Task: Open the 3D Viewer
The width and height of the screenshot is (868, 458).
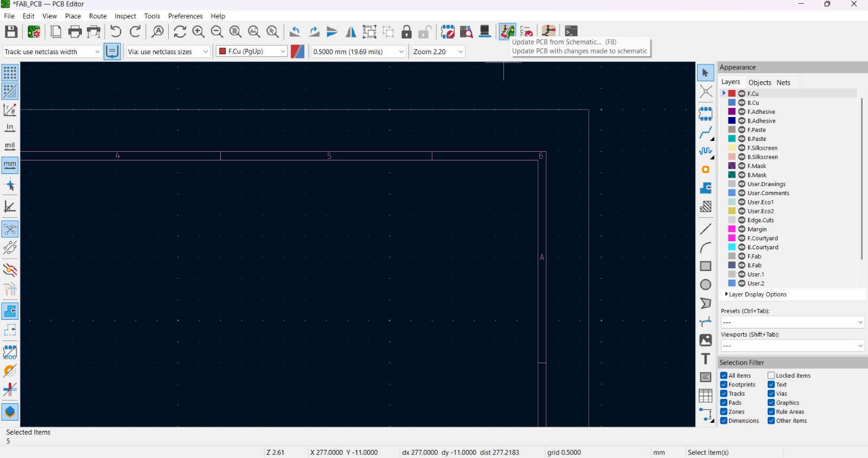Action: pos(485,32)
